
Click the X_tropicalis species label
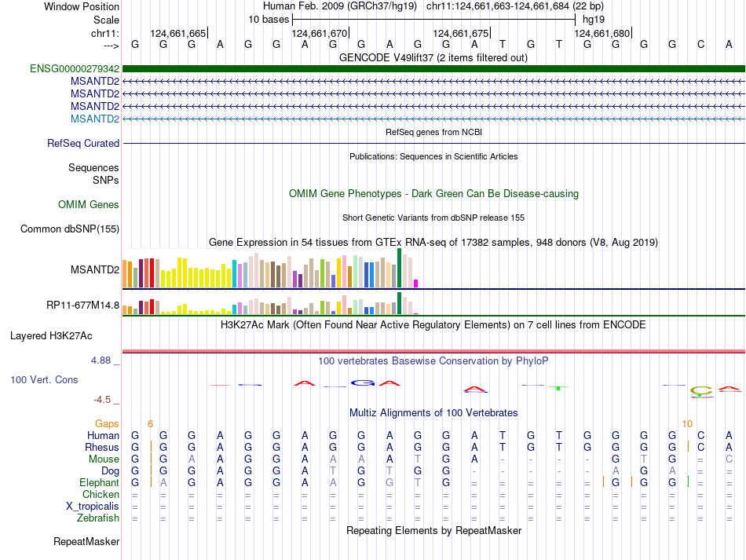coord(93,507)
